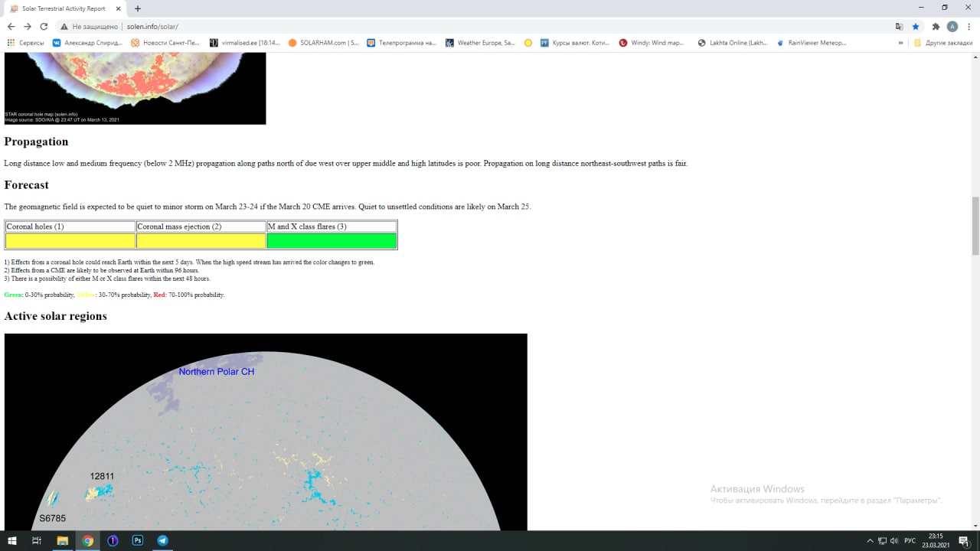Open a new browser tab
The width and height of the screenshot is (980, 551).
(x=138, y=8)
